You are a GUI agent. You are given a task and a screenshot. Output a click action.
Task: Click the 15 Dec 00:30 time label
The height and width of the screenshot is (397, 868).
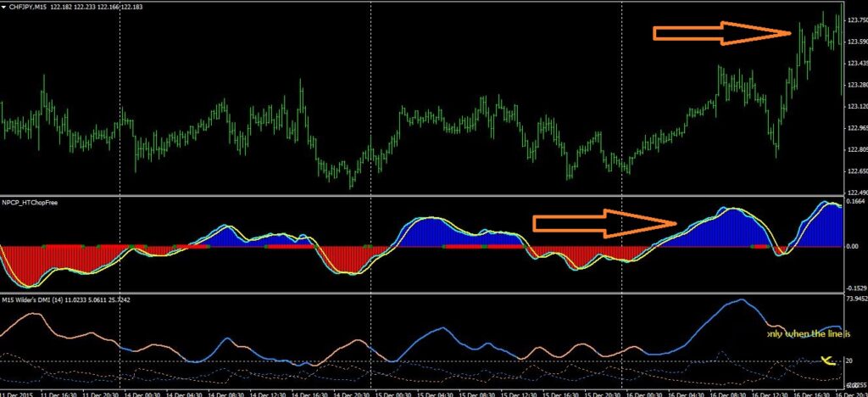tap(393, 394)
